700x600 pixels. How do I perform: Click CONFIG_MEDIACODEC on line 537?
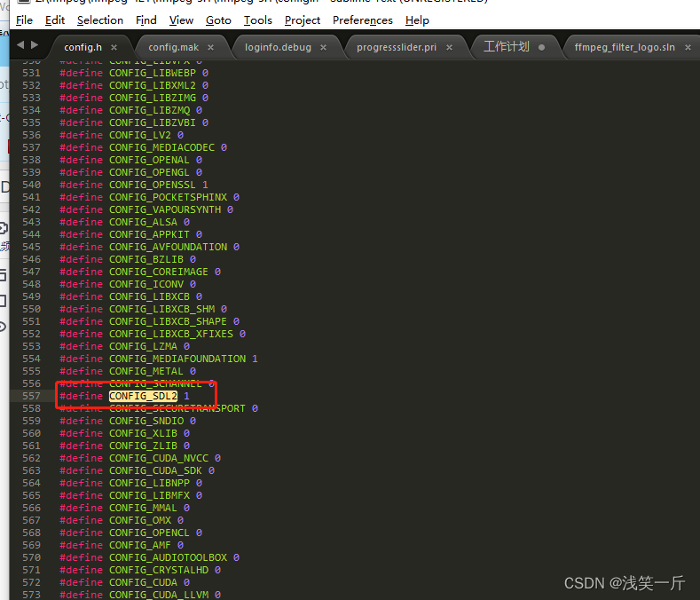pos(161,147)
